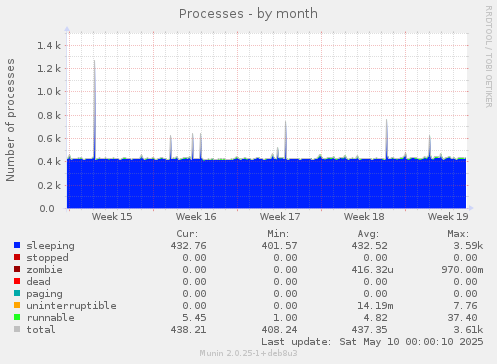Click the 'Munin 2.0.25-1+deb8u3' version text
This screenshot has height=364, width=497.
point(248,353)
